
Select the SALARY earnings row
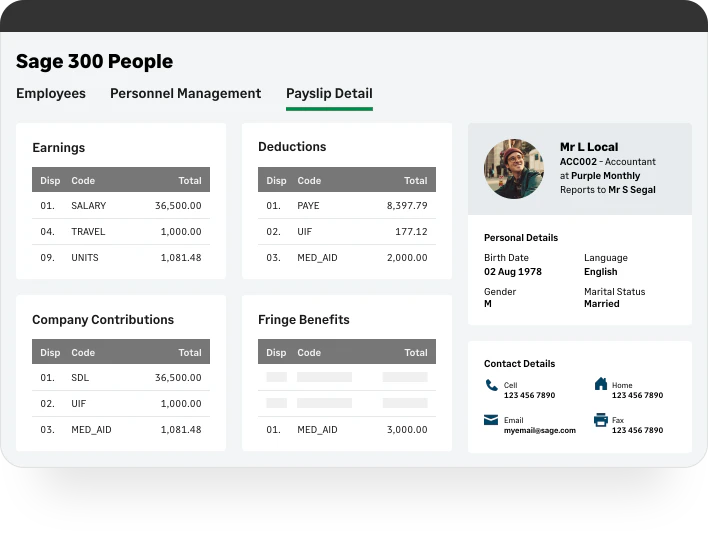121,206
